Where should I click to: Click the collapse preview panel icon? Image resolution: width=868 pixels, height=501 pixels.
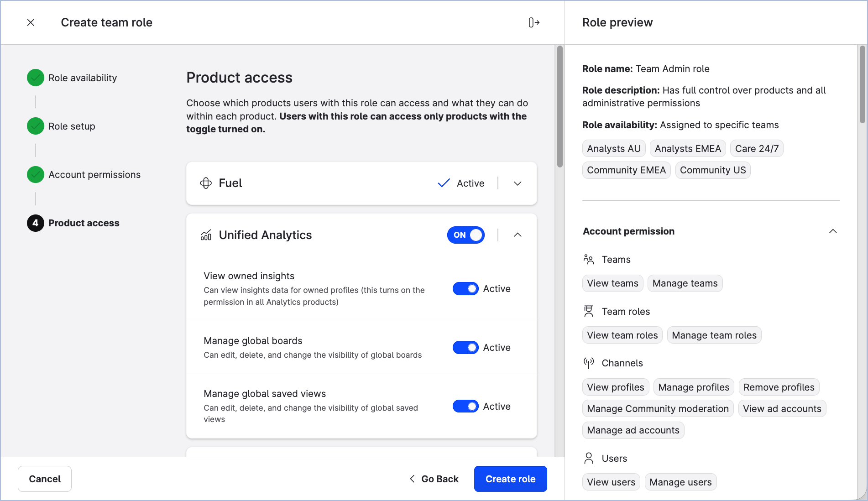[x=534, y=22]
